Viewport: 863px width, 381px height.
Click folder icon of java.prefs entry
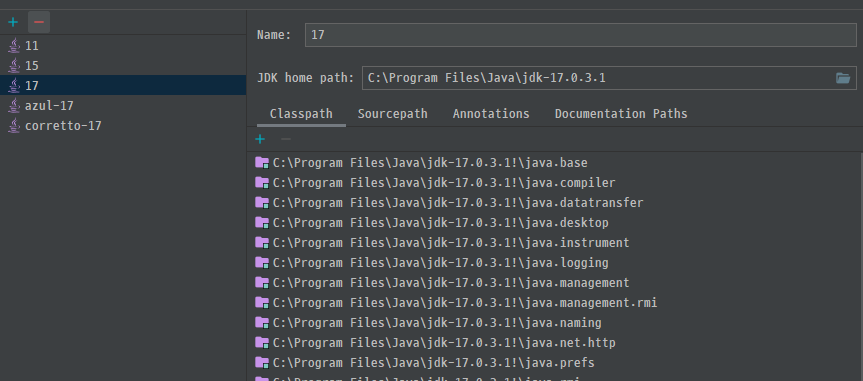pyautogui.click(x=262, y=362)
